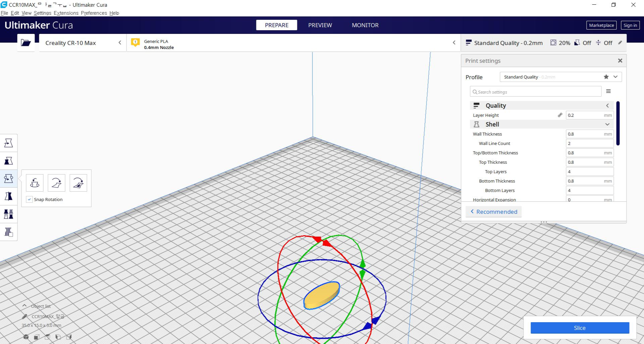Image resolution: width=644 pixels, height=344 pixels.
Task: Open settings visibility hamburger menu
Action: [608, 91]
